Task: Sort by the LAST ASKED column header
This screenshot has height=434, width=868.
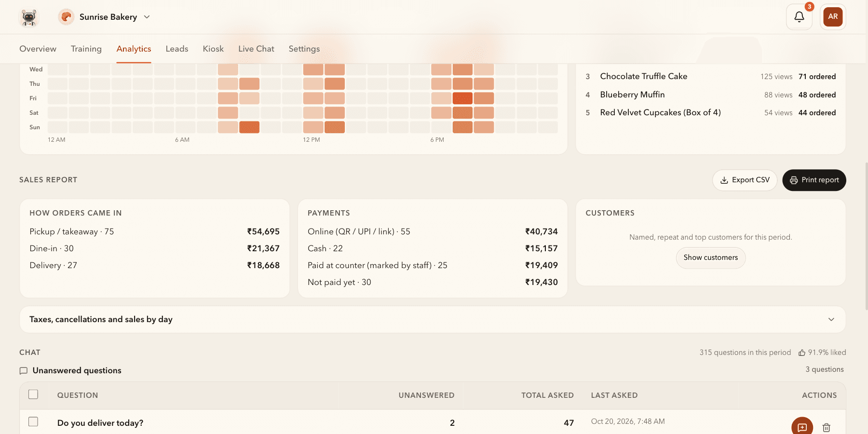Action: 614,395
